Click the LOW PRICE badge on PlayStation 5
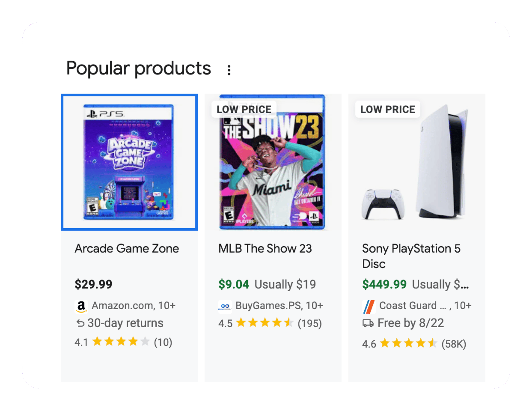Screen dimensions: 532x411 click(x=388, y=110)
